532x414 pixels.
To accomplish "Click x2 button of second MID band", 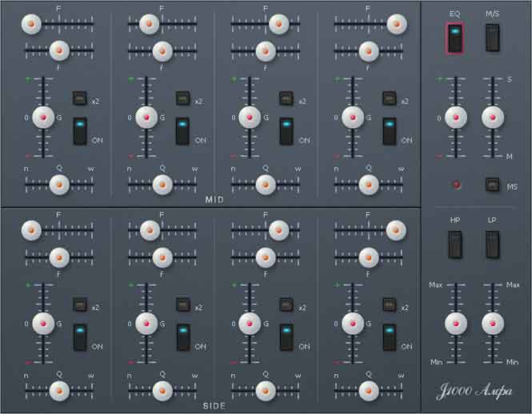I will [182, 98].
